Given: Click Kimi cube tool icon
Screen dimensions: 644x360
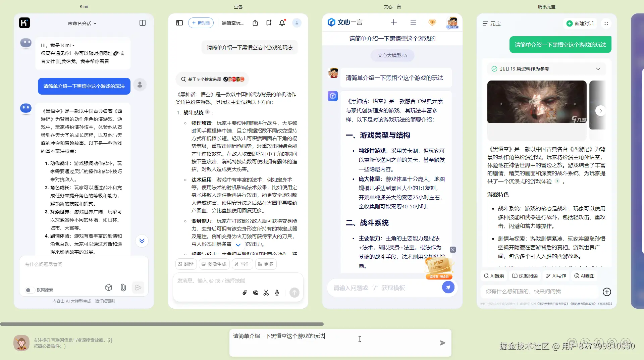Looking at the screenshot, I should pyautogui.click(x=109, y=288).
